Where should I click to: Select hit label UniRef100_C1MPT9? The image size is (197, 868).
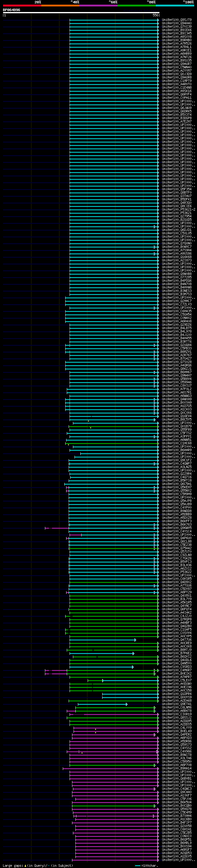pyautogui.click(x=177, y=81)
